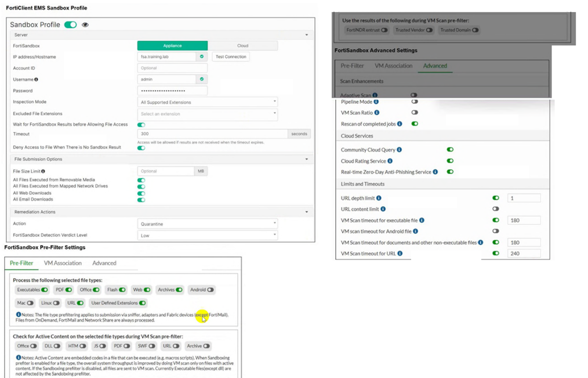Open the Action dropdown showing Quarantine
Image resolution: width=588 pixels, height=378 pixels.
(x=208, y=224)
